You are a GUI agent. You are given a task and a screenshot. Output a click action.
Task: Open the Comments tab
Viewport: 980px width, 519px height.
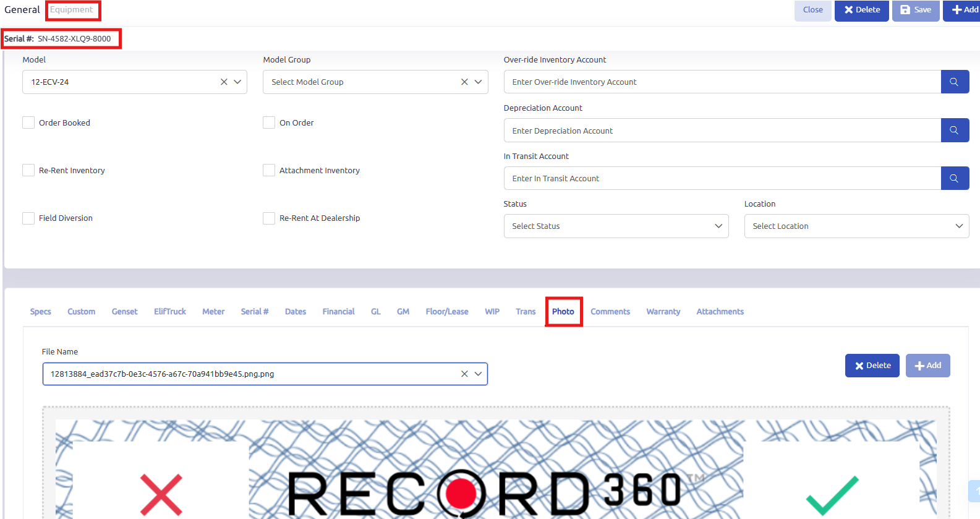point(610,312)
